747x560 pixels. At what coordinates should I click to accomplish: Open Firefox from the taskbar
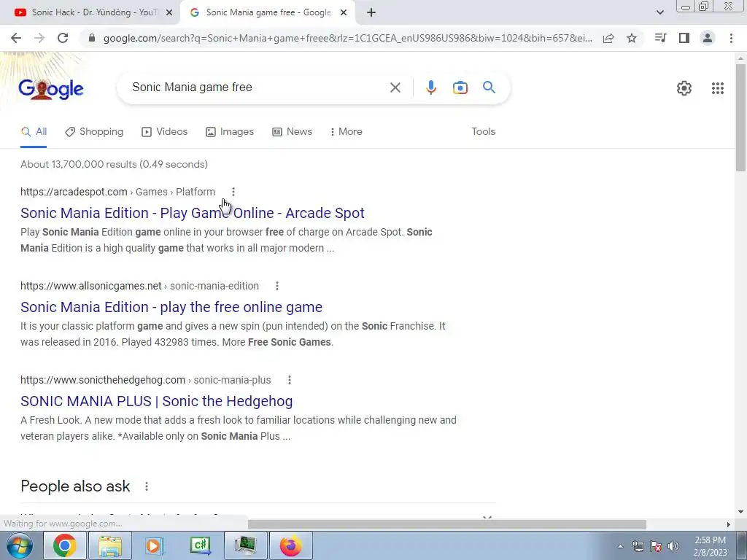click(x=290, y=545)
